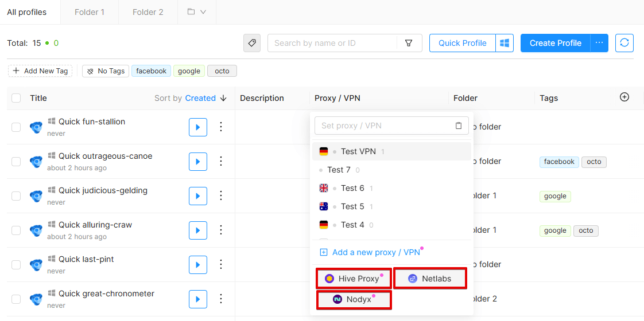Tick the checkbox for Quick alluring-craw
644x321 pixels.
(x=16, y=230)
